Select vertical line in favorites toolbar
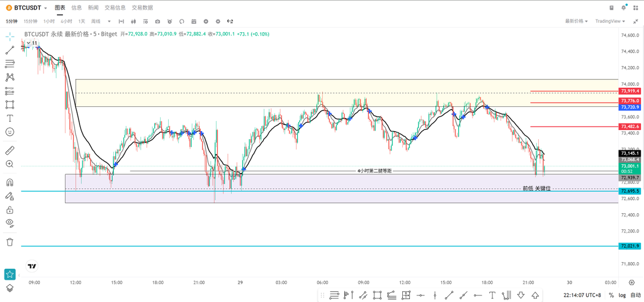This screenshot has width=644, height=302. click(x=435, y=294)
